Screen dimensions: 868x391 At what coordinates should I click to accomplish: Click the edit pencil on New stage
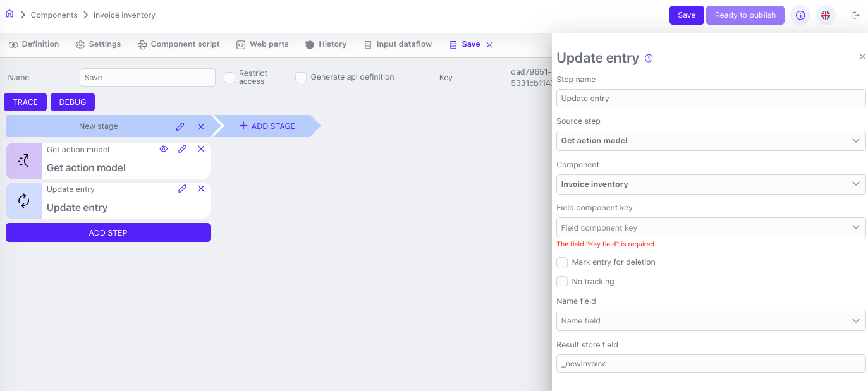pyautogui.click(x=180, y=126)
